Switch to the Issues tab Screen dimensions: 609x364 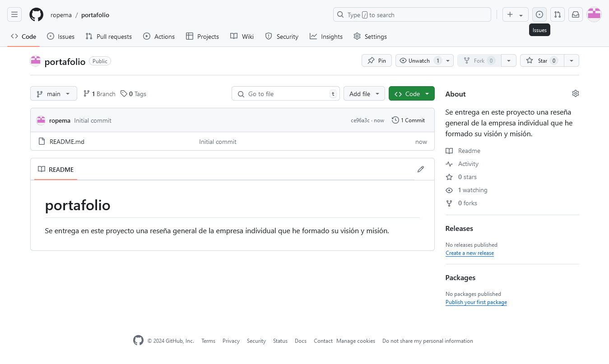60,37
